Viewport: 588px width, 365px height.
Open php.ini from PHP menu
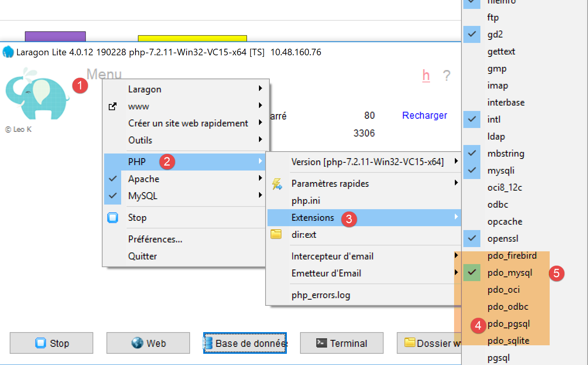tap(306, 201)
